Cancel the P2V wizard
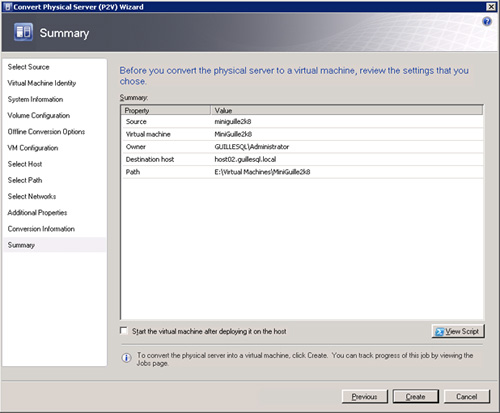Screen dimensions: 500x413 tap(467, 397)
